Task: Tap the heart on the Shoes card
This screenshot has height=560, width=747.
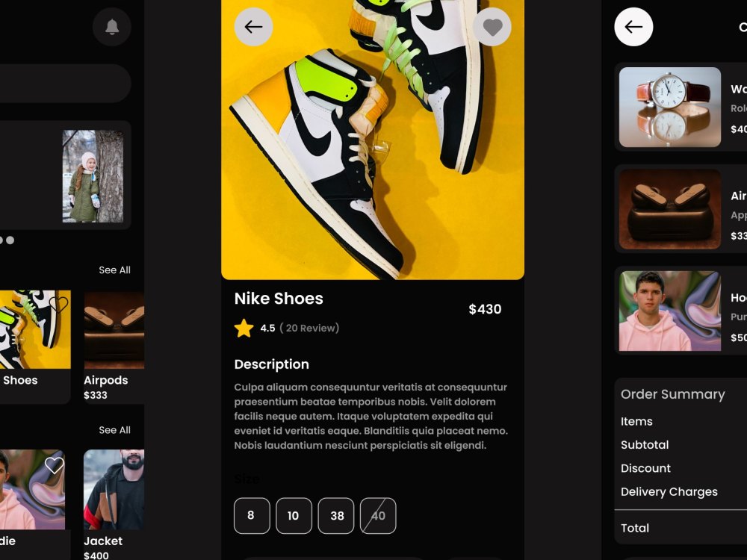Action: coord(59,303)
